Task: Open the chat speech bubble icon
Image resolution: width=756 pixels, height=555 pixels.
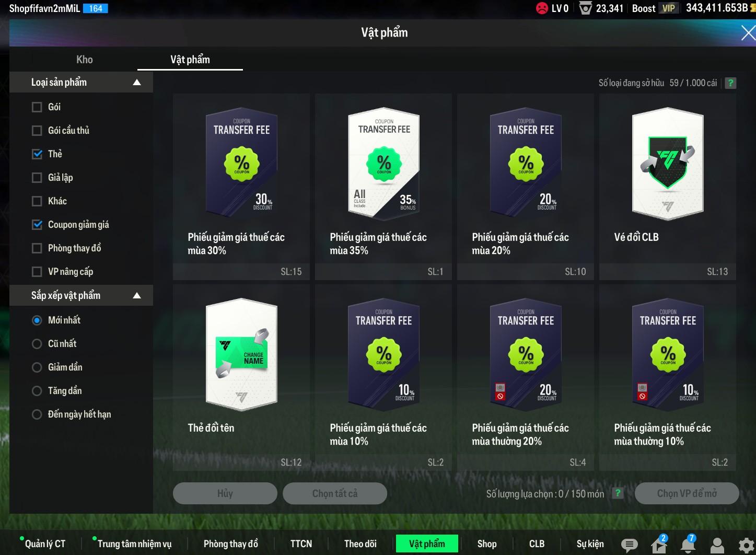Action: 629,545
